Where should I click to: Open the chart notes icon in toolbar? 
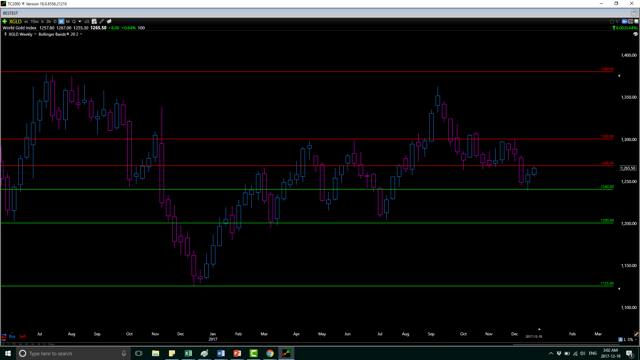[94, 21]
